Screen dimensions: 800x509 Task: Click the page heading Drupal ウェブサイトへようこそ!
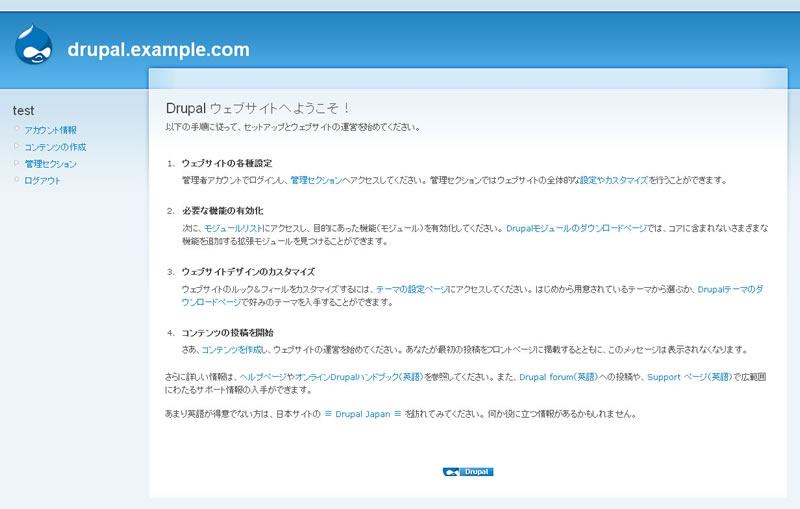point(258,108)
